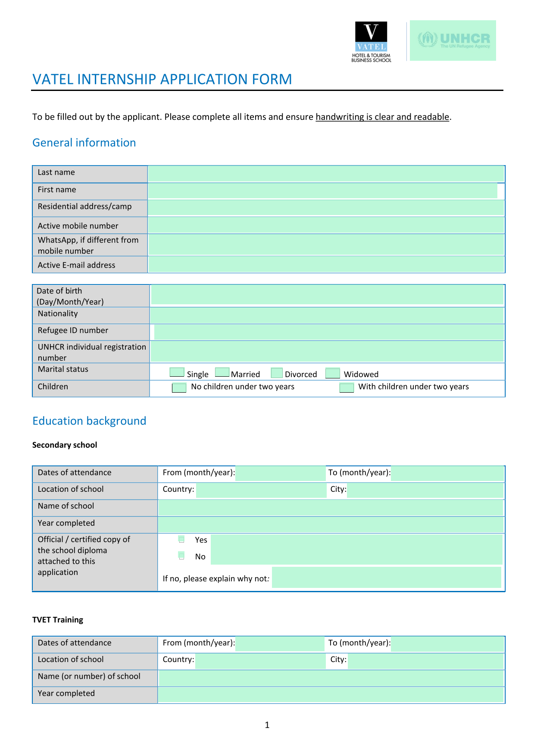Click the VATEL INTERNSHIP APPLICATION FORM title
534x756 pixels.
coord(162,79)
